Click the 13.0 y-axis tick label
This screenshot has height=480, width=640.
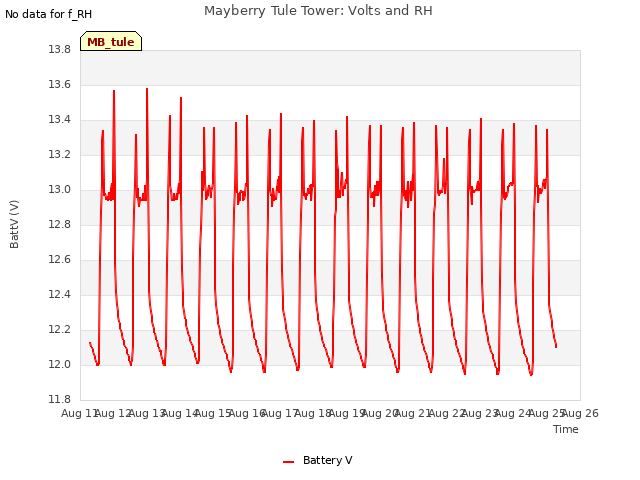pos(60,190)
